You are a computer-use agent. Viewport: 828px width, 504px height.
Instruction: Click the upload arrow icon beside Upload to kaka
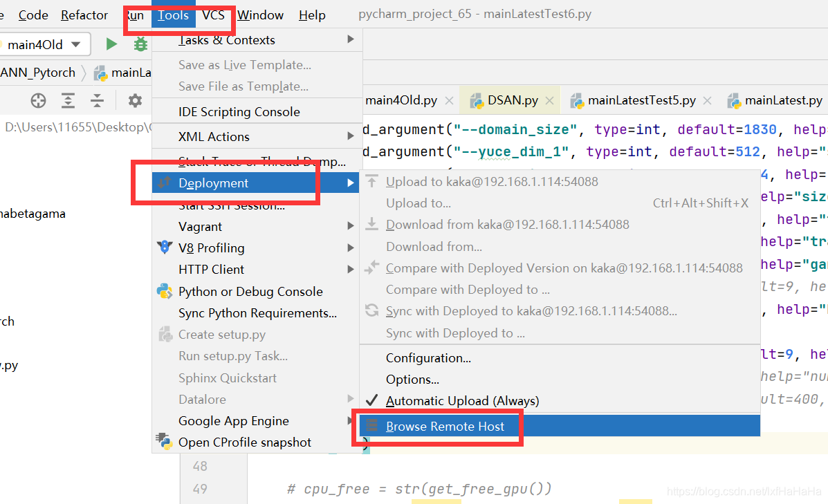click(x=371, y=181)
